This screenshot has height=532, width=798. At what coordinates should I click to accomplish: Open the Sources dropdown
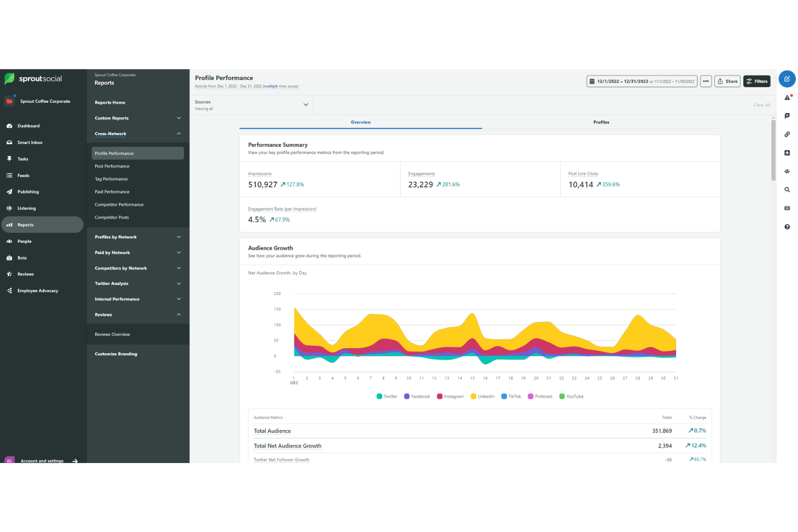[251, 105]
